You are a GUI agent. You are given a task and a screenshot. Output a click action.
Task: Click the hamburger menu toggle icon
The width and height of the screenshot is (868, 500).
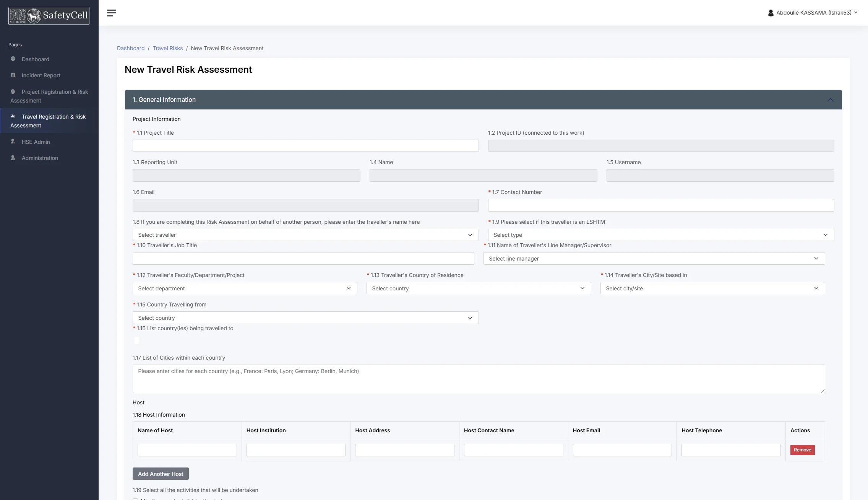pyautogui.click(x=112, y=13)
